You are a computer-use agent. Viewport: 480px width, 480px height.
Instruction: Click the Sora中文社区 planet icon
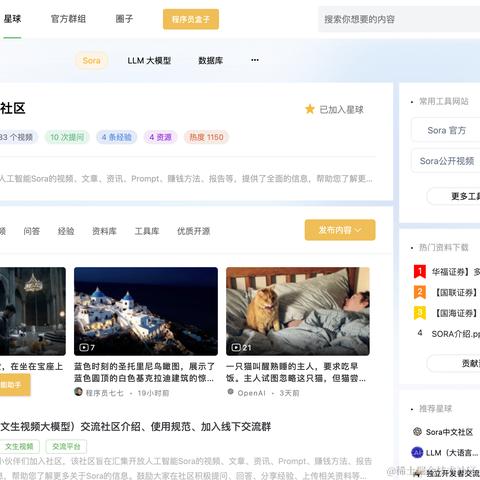417,432
